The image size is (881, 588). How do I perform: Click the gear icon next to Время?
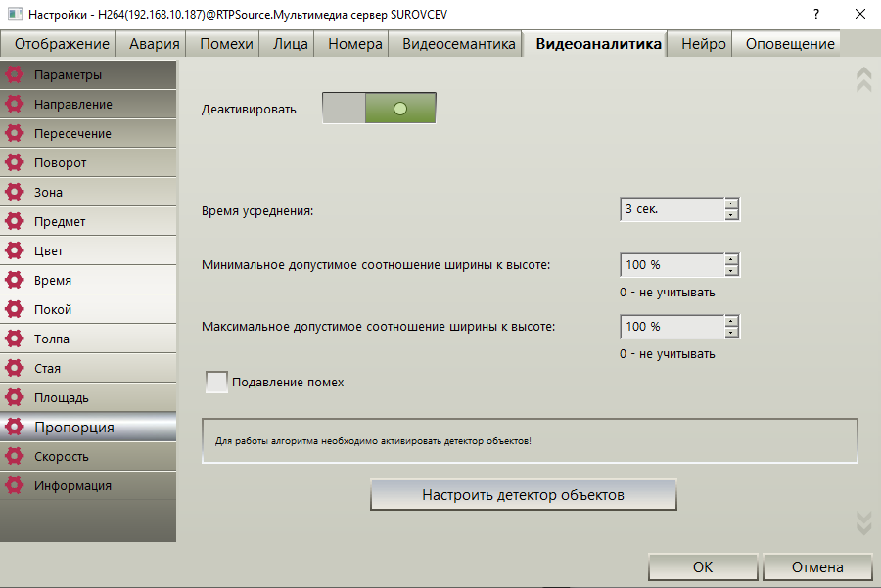point(14,280)
